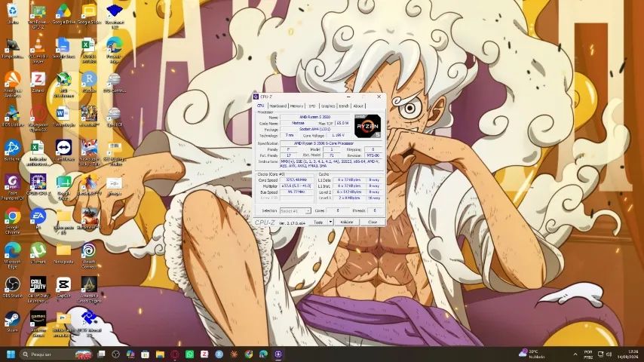Open File Explorer from the taskbar

point(160,354)
